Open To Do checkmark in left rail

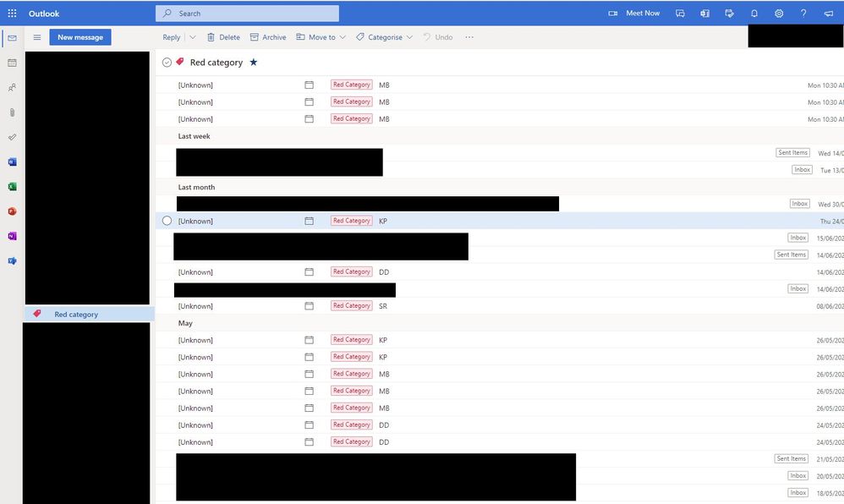click(x=12, y=137)
